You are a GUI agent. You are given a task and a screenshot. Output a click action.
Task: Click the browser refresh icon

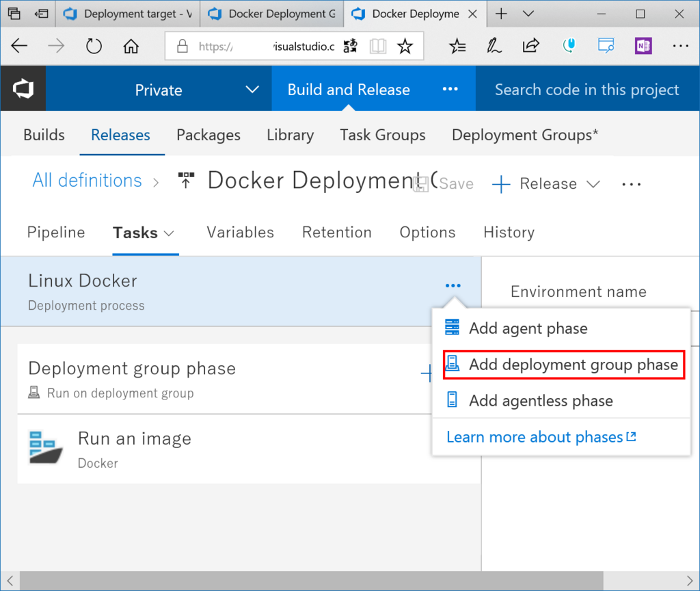point(94,47)
